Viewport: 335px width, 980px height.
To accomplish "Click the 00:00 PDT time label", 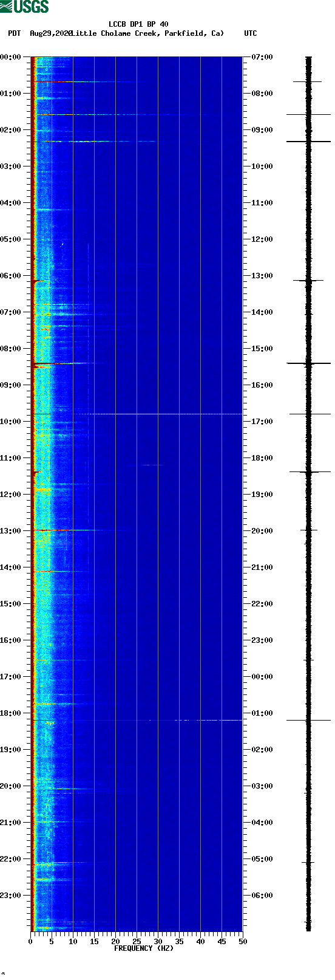I will tap(10, 57).
